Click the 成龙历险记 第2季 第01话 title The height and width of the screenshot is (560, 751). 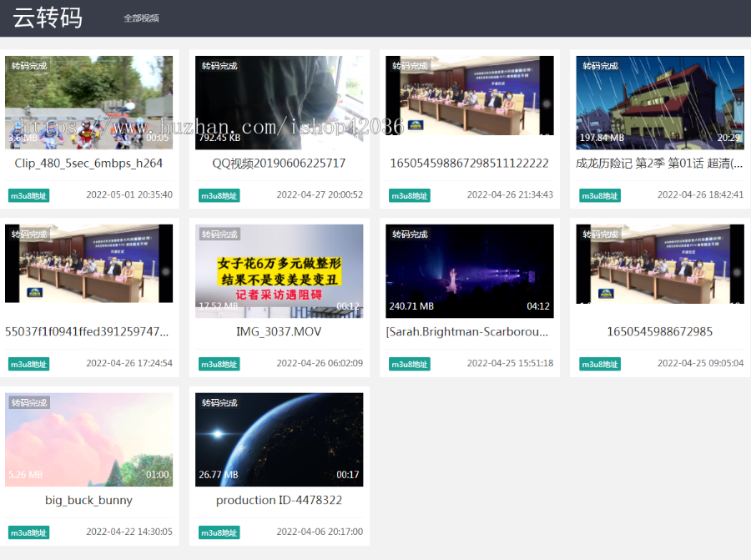click(x=660, y=164)
